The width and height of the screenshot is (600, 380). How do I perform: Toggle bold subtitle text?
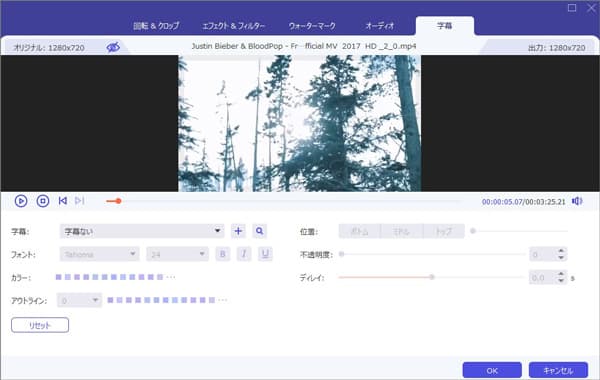point(223,254)
